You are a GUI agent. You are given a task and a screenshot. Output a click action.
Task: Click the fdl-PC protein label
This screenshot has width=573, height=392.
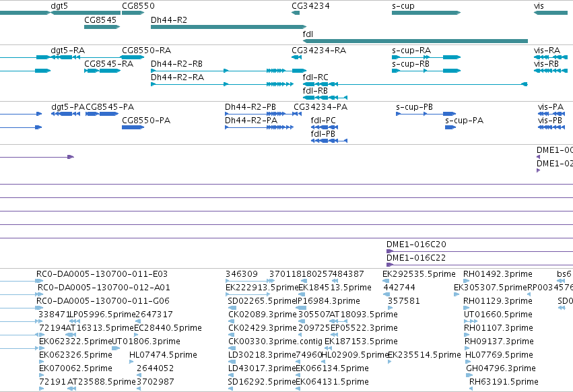coord(323,121)
